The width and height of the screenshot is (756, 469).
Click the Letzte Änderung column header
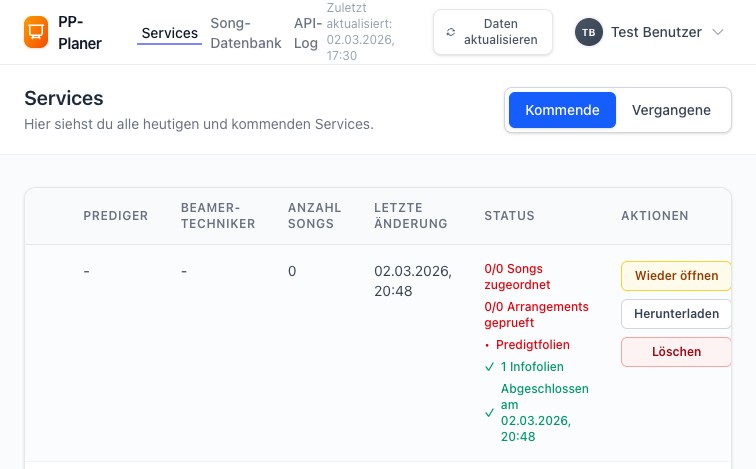410,215
